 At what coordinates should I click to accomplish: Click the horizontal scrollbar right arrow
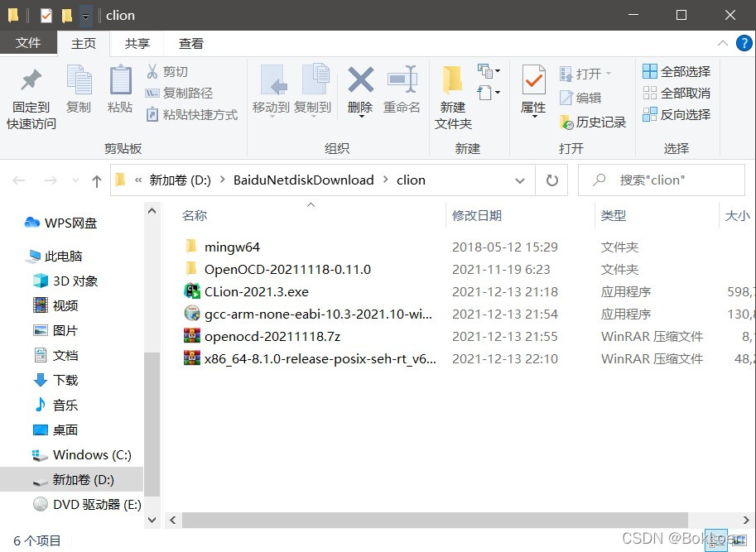(x=746, y=521)
